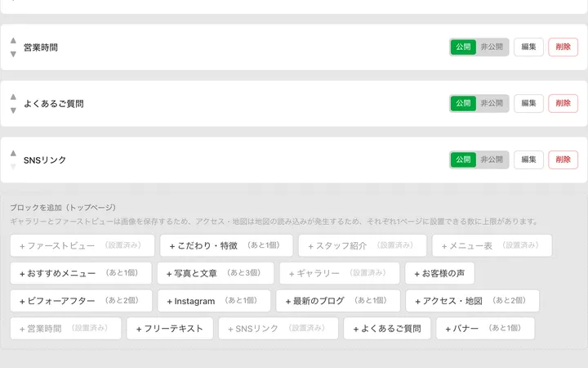Click the 営業時間 block title text

(41, 47)
